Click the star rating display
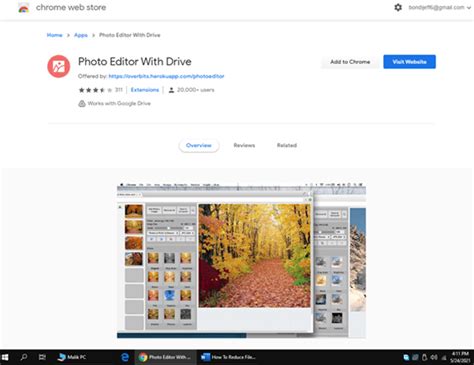Screen dimensions: 474x365 [x=95, y=90]
